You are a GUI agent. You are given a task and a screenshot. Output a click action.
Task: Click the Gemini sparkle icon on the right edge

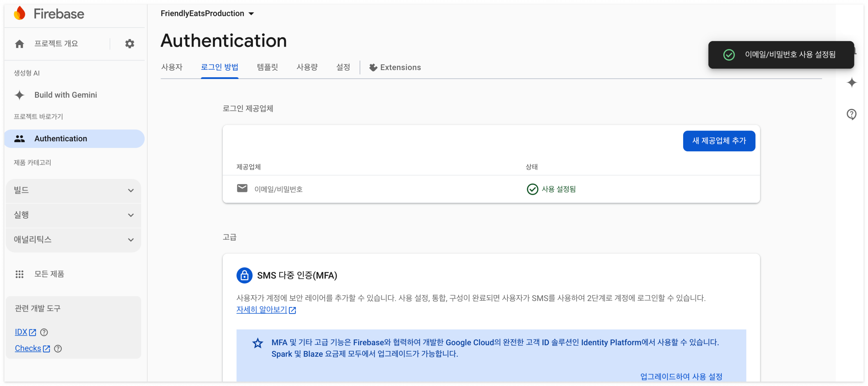[851, 83]
